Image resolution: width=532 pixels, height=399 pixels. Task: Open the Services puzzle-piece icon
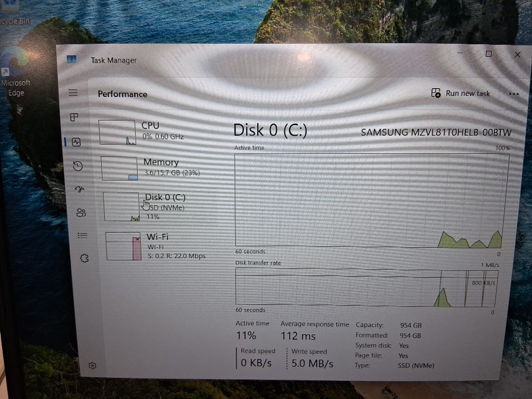tap(84, 258)
